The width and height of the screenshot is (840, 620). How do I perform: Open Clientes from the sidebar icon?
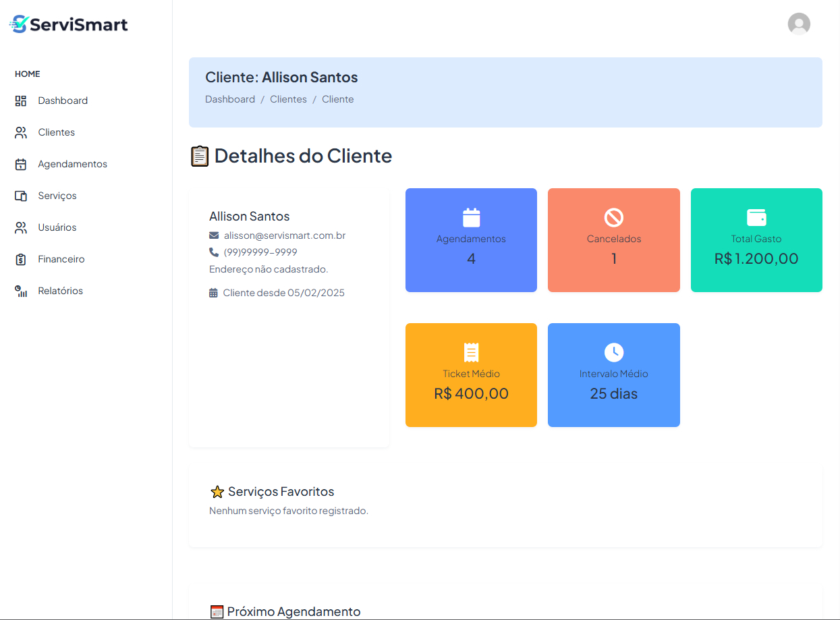(21, 132)
